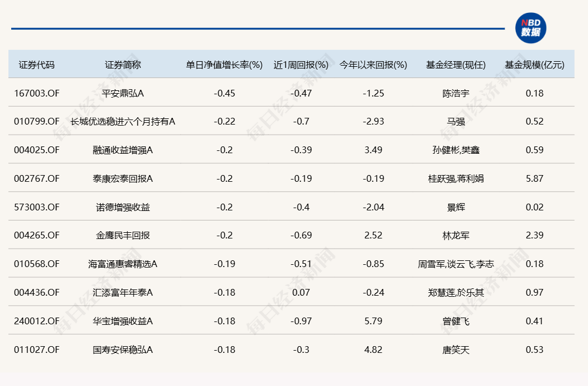This screenshot has height=386, width=588.
Task: Click manager name 曾健飞
Action: [x=456, y=321]
